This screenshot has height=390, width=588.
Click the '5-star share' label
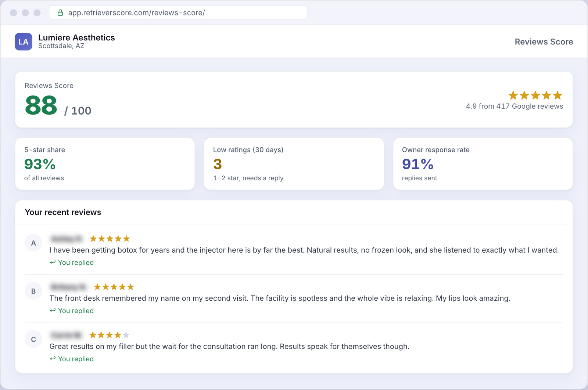(x=44, y=150)
